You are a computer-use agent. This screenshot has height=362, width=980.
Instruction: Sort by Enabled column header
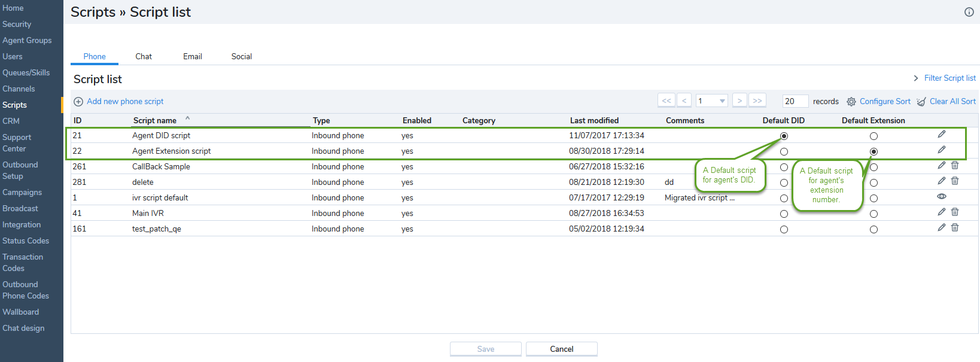(417, 120)
